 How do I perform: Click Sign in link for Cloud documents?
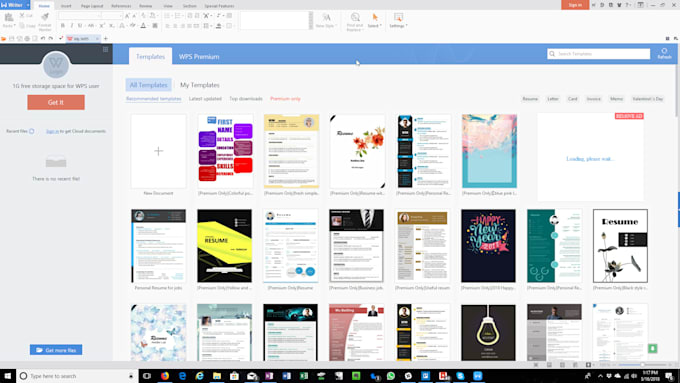52,131
